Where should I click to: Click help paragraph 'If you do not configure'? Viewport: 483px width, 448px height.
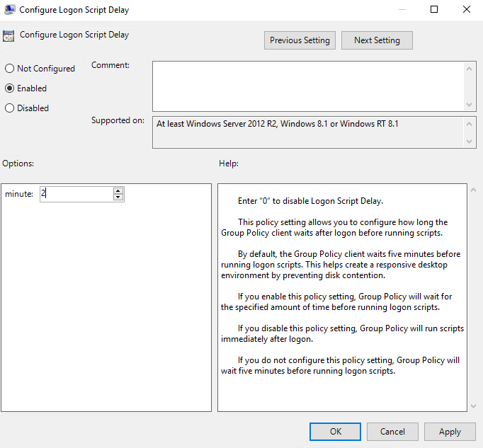click(340, 365)
